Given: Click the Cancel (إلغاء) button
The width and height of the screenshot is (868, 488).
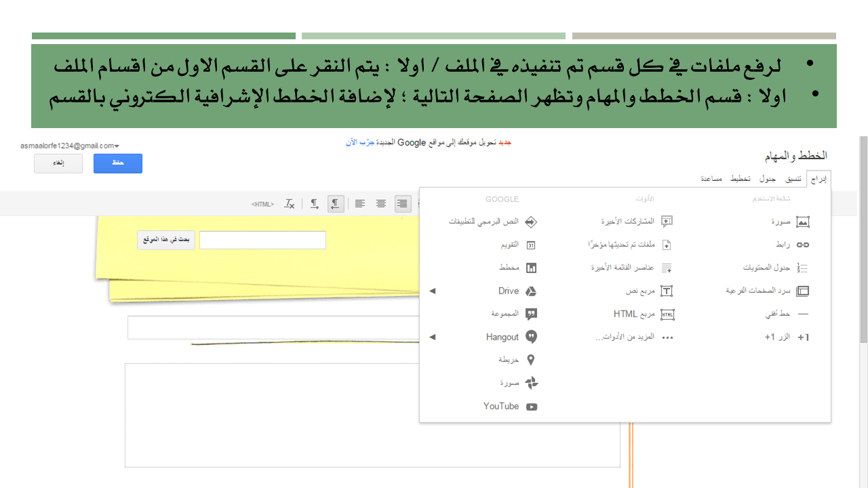Looking at the screenshot, I should (58, 163).
